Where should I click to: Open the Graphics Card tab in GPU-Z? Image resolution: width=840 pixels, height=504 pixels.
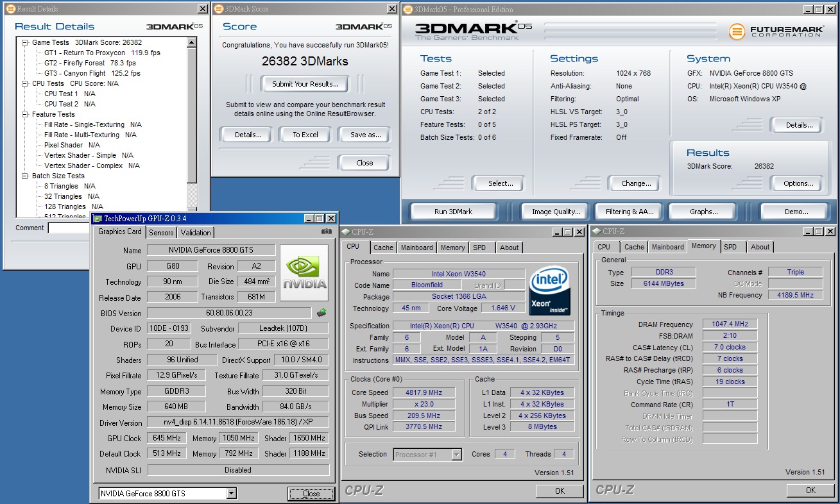120,231
